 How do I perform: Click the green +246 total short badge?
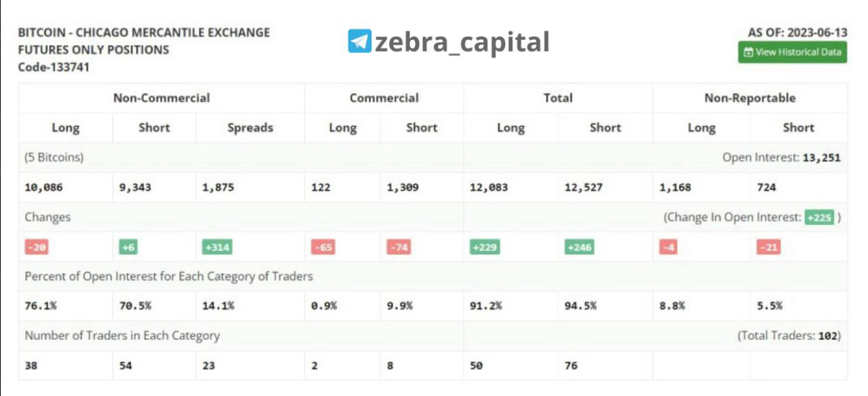point(579,247)
